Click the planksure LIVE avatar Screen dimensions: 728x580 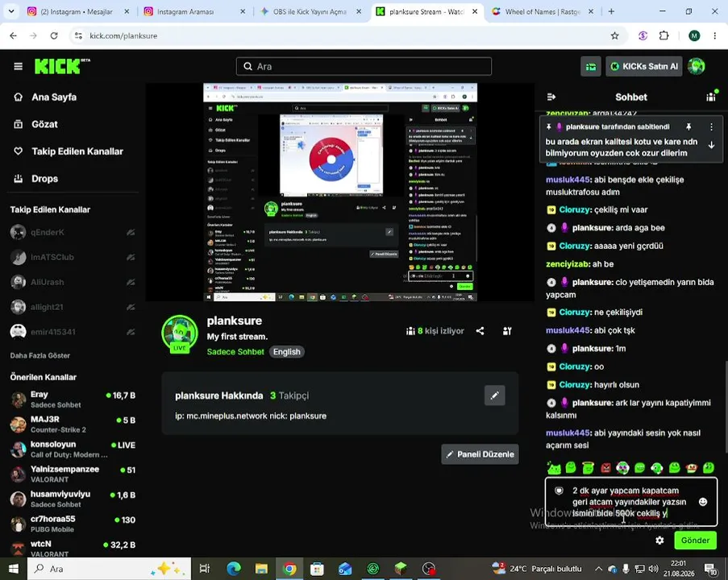(180, 333)
